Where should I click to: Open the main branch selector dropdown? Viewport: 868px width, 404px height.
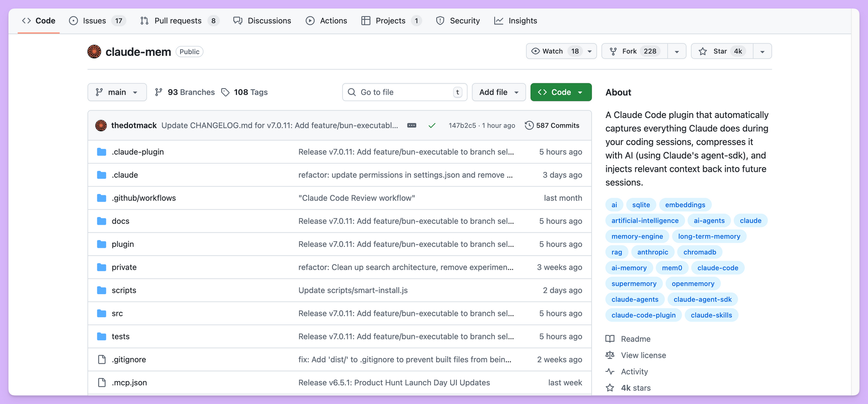(x=117, y=92)
